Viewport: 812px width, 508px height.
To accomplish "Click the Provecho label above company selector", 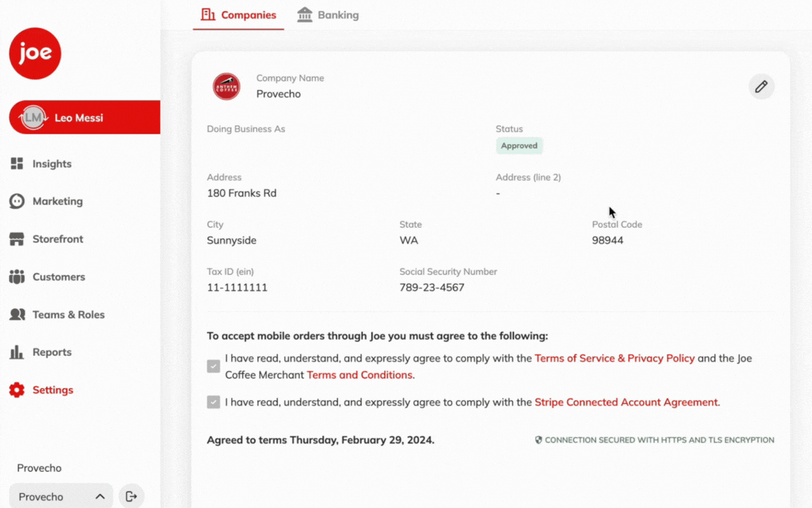I will pos(39,468).
